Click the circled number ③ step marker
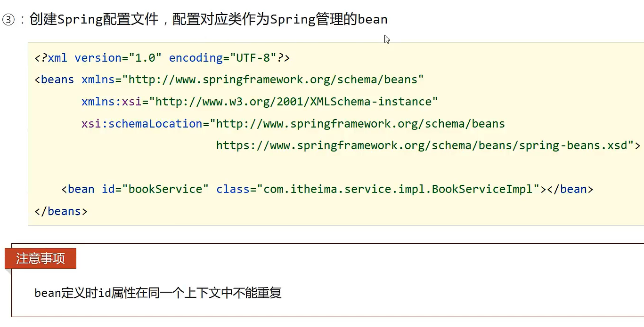 tap(9, 20)
